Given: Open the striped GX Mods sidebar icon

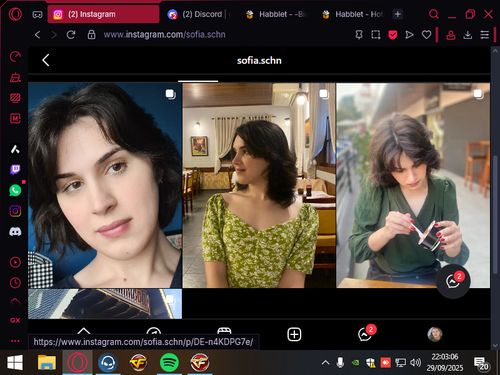Looking at the screenshot, I should coord(15,98).
